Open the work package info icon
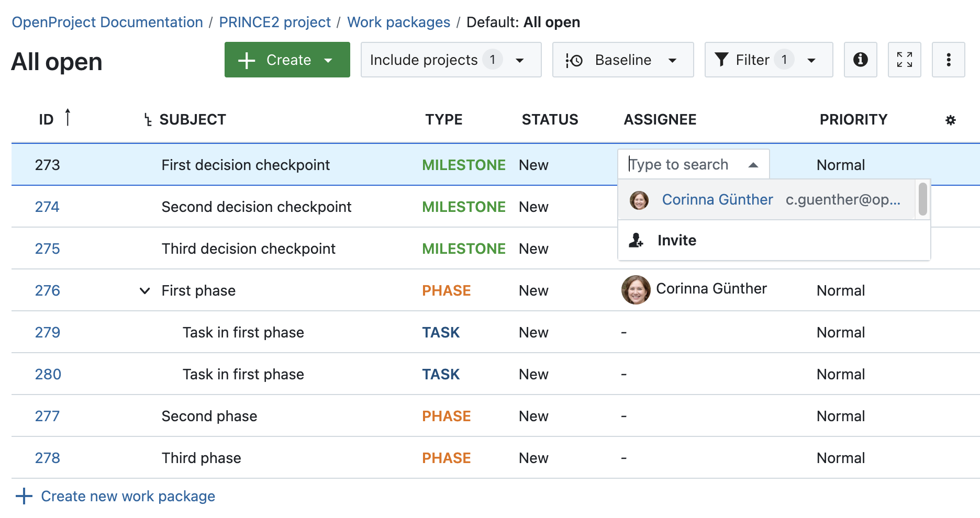 coord(860,60)
